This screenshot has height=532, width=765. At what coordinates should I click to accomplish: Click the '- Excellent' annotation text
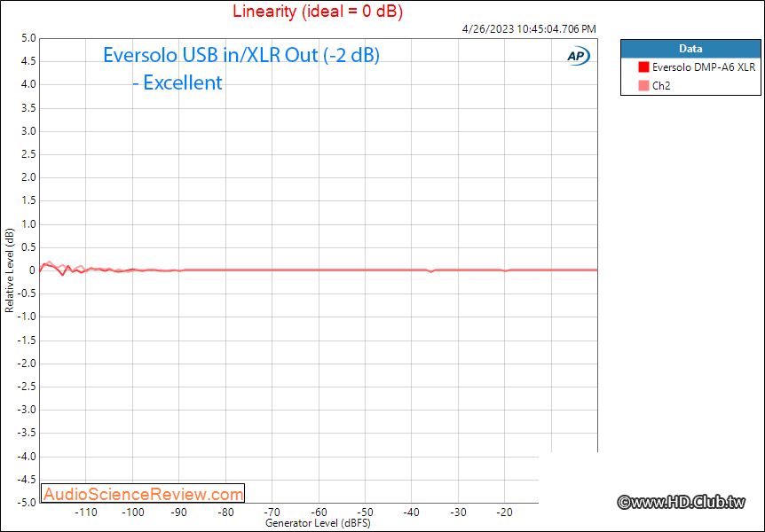[177, 82]
